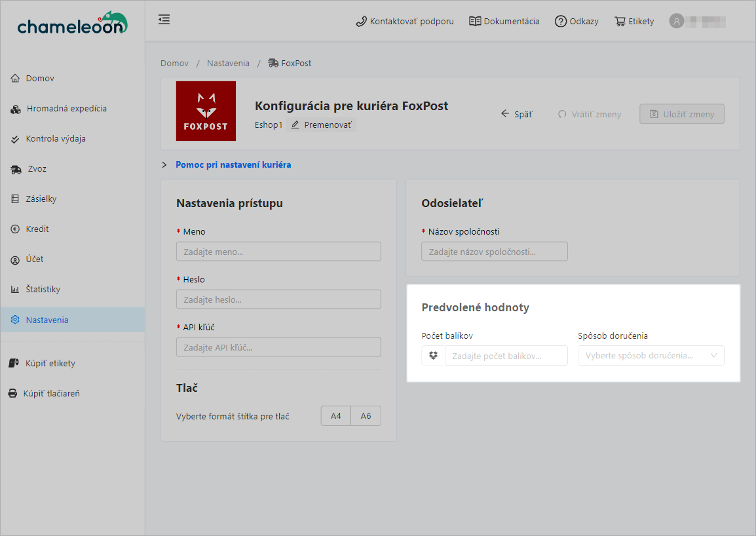The width and height of the screenshot is (756, 536).
Task: Open Dokumentácia from the top bar
Action: click(504, 21)
